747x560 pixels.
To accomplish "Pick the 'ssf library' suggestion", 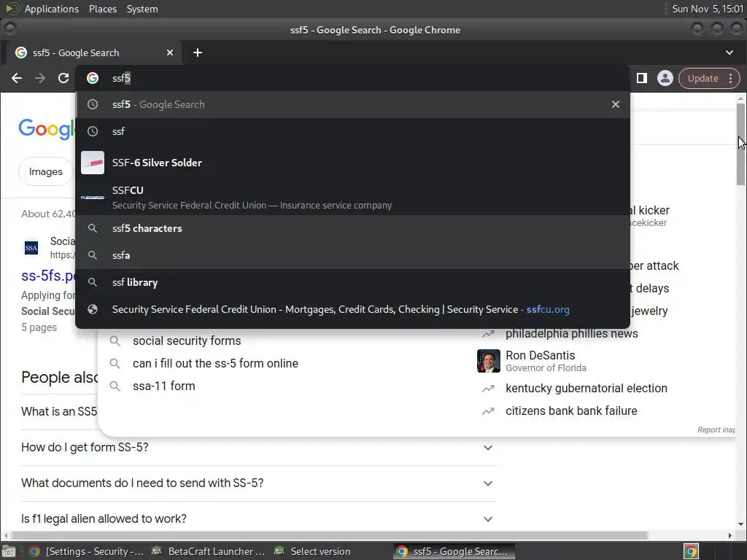I will [352, 282].
